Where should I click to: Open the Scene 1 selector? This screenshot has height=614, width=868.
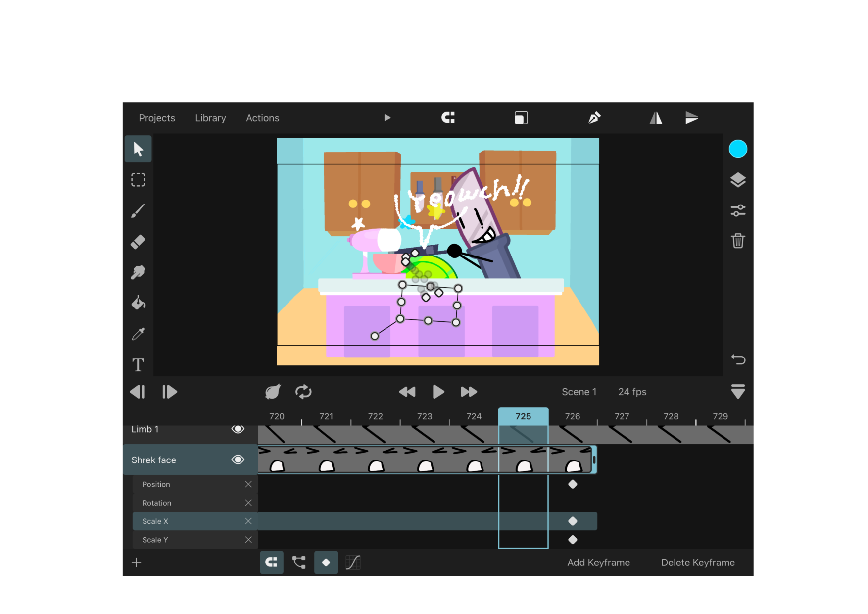point(579,392)
